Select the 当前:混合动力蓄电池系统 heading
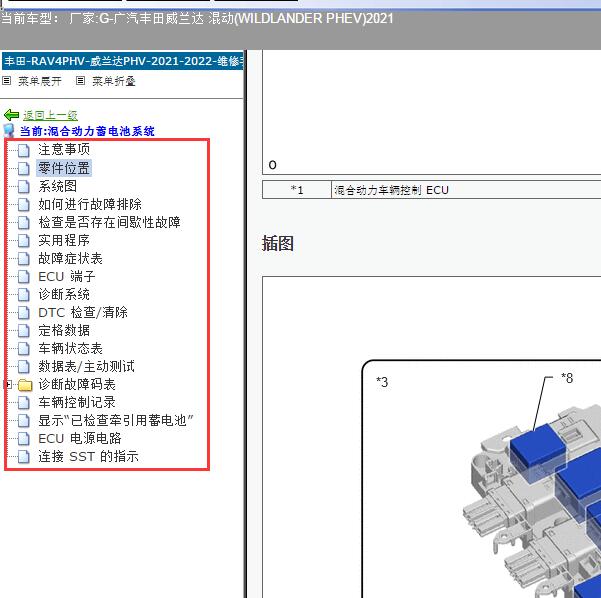The height and width of the screenshot is (598, 601). coord(87,131)
